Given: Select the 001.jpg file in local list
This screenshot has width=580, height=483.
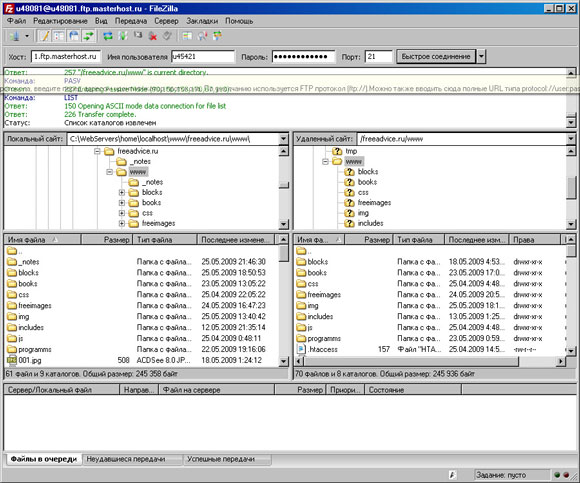Looking at the screenshot, I should point(30,360).
